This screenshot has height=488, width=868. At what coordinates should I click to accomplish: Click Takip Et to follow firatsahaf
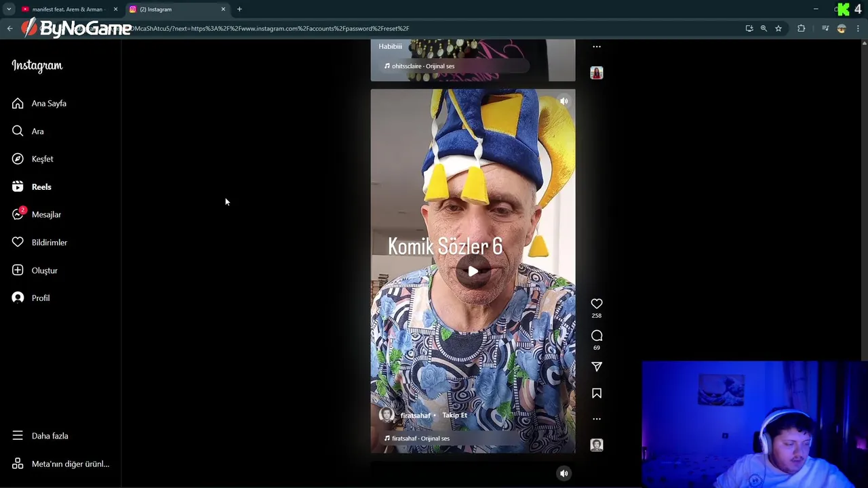coord(454,415)
